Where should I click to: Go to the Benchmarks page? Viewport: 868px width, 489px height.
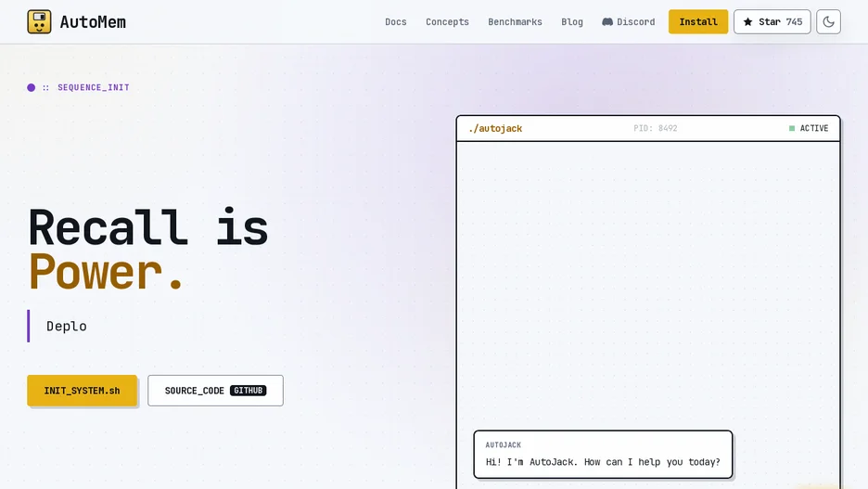click(515, 22)
